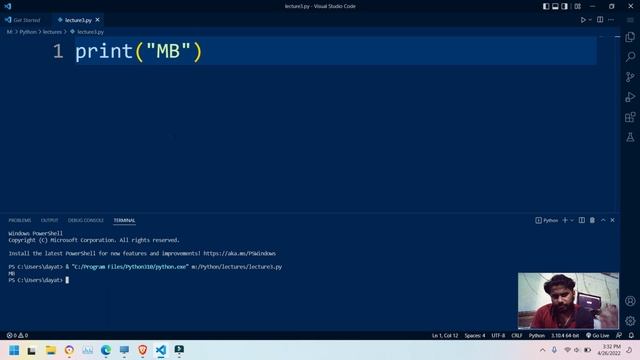Select Visual Studio Code taskbar icon
Image resolution: width=640 pixels, height=360 pixels.
click(161, 350)
